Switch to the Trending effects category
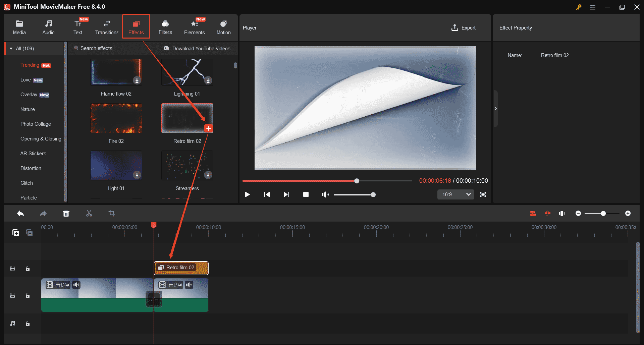Viewport: 644px width, 345px height. 30,65
